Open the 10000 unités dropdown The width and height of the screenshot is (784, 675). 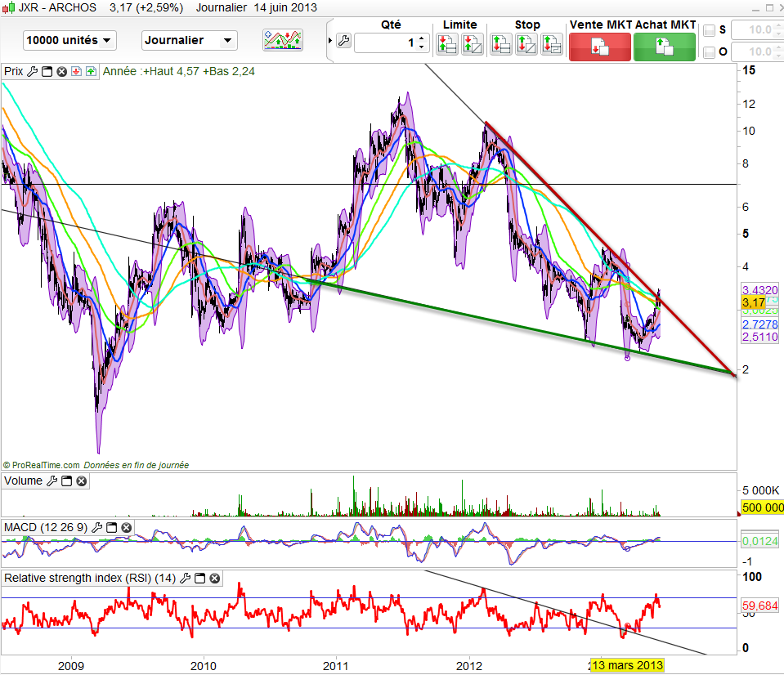(69, 40)
